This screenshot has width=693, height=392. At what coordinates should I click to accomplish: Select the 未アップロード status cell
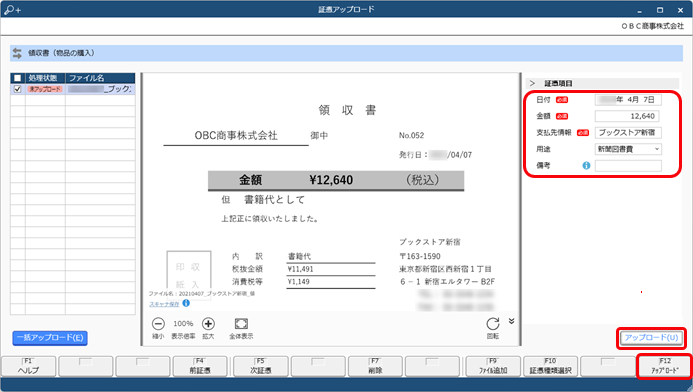tap(45, 89)
